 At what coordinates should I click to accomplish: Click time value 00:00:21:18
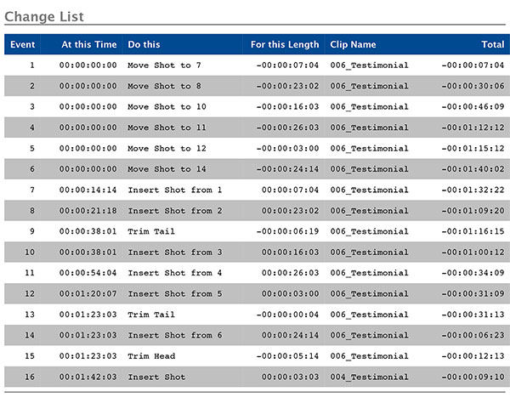88,211
